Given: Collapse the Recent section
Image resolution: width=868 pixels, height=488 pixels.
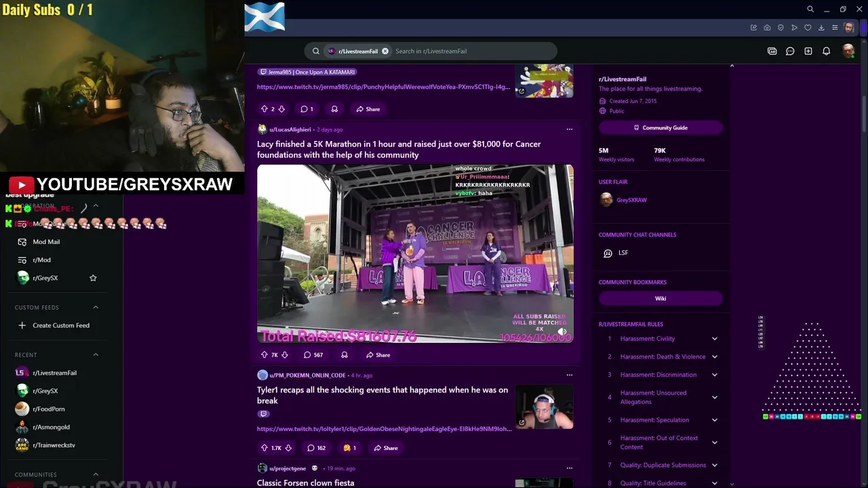Looking at the screenshot, I should pos(96,355).
